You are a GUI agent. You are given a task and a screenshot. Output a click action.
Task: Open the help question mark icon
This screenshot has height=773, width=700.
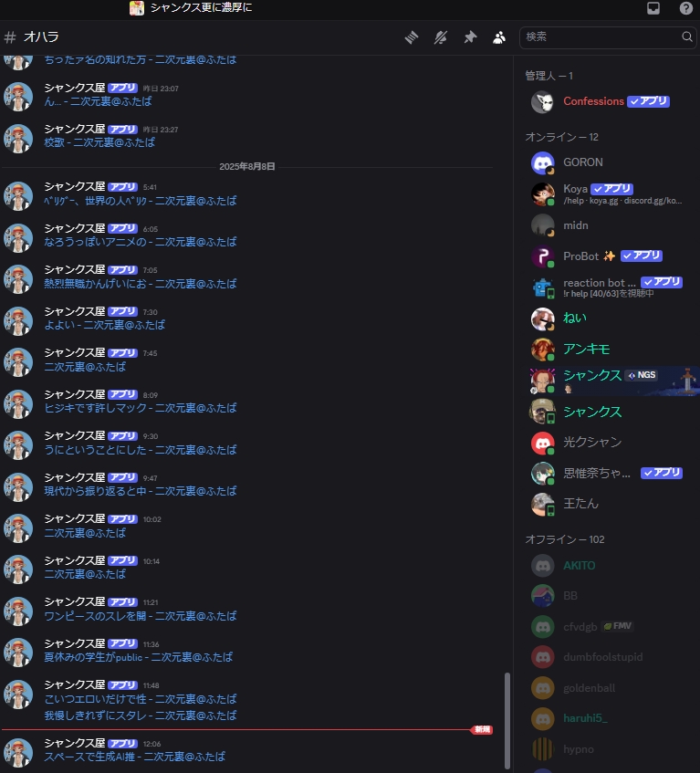pyautogui.click(x=686, y=8)
